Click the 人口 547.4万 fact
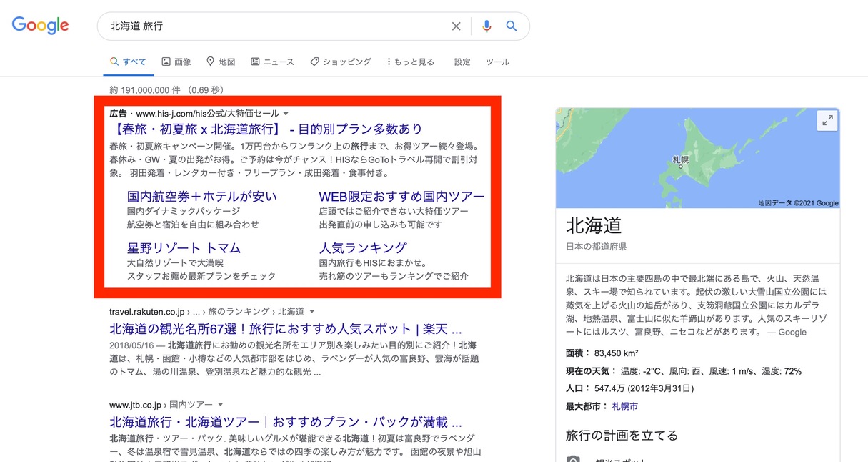868x462 pixels. pyautogui.click(x=630, y=388)
